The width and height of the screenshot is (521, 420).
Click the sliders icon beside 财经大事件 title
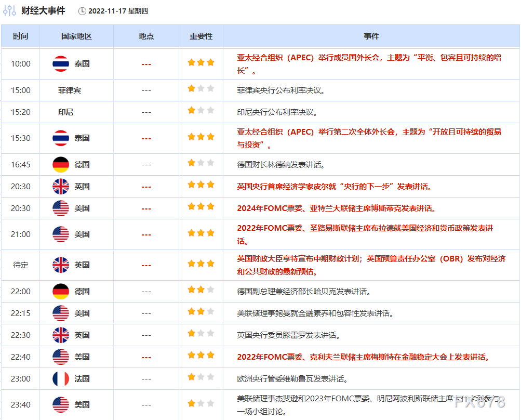[10, 11]
